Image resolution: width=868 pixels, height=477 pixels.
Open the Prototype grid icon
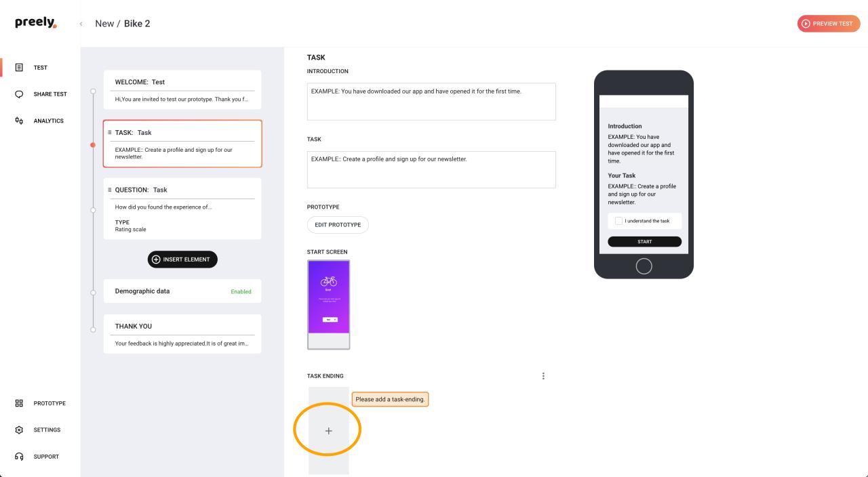pyautogui.click(x=19, y=403)
